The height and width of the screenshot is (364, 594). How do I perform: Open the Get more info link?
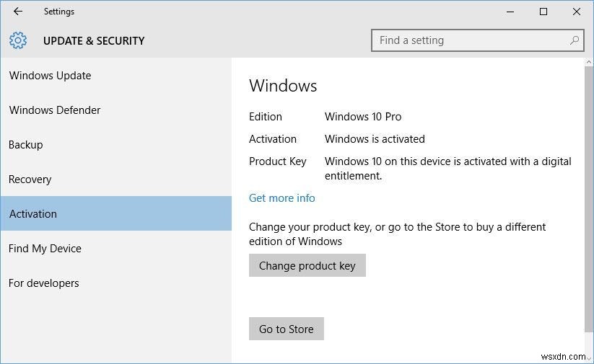coord(282,198)
